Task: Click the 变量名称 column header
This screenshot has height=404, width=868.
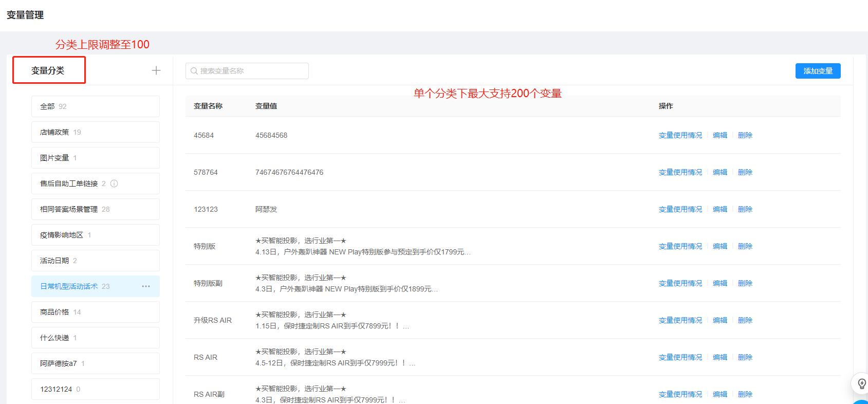Action: coord(208,106)
